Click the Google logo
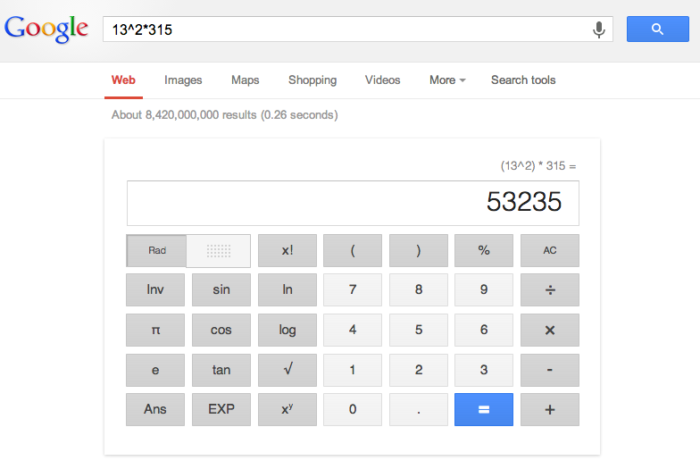700x469 pixels. (x=46, y=28)
